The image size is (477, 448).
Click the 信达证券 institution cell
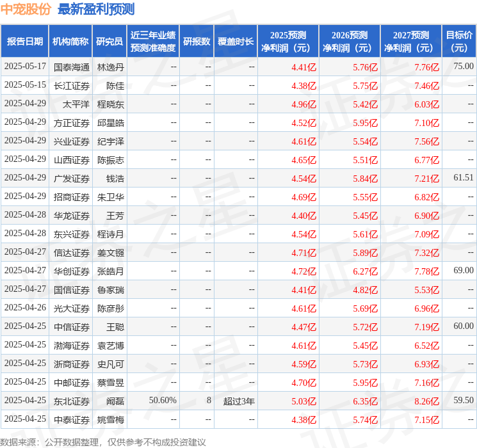72,253
